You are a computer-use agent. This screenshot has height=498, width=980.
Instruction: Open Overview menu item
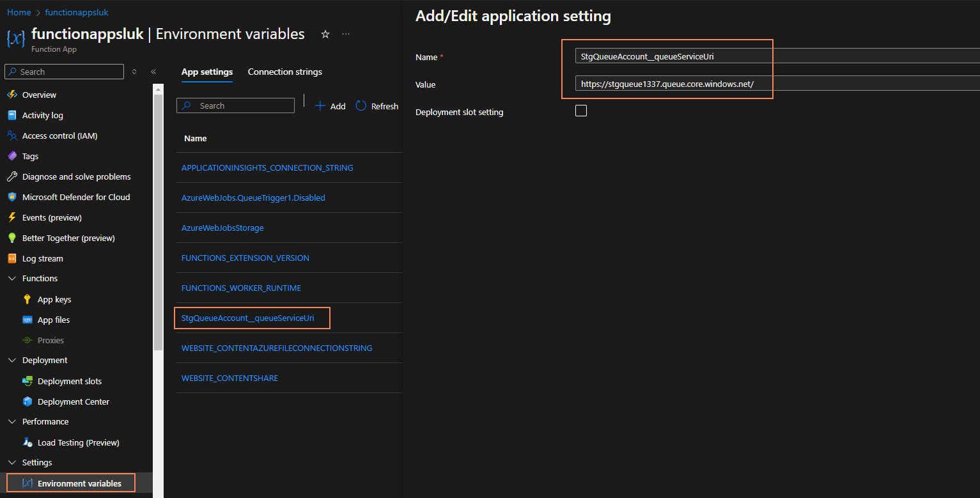pos(39,95)
